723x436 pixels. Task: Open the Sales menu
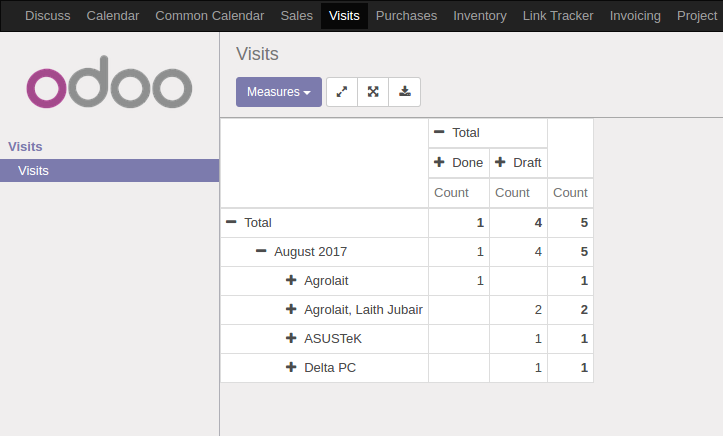click(x=296, y=16)
